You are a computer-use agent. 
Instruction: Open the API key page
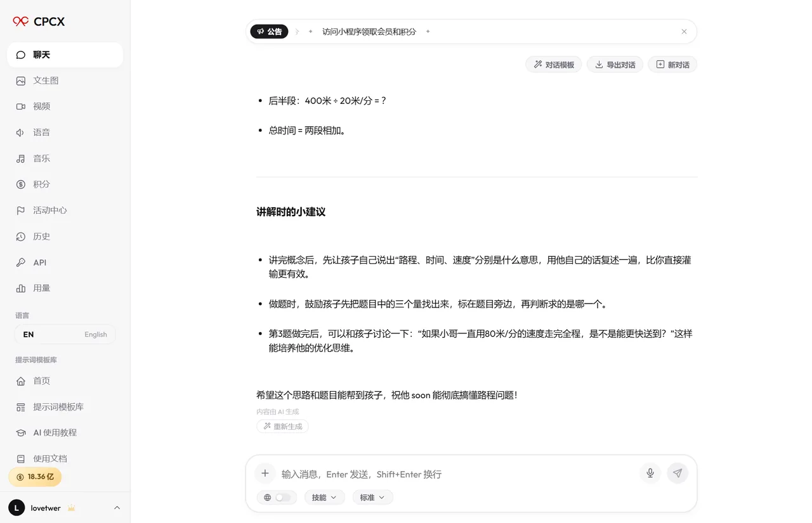[65, 262]
